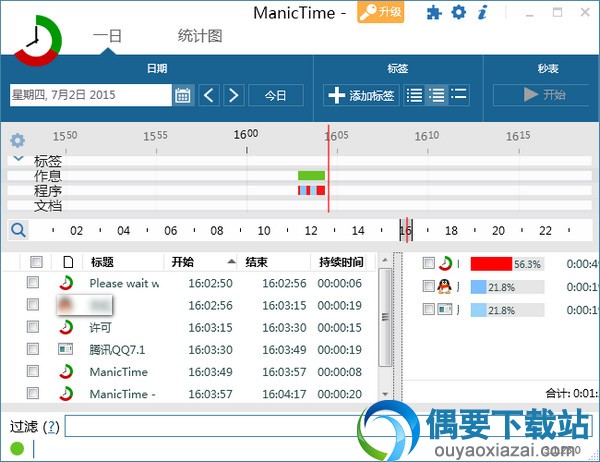
Task: Click ManicTime icon in 16:03:57 row
Action: [x=66, y=393]
